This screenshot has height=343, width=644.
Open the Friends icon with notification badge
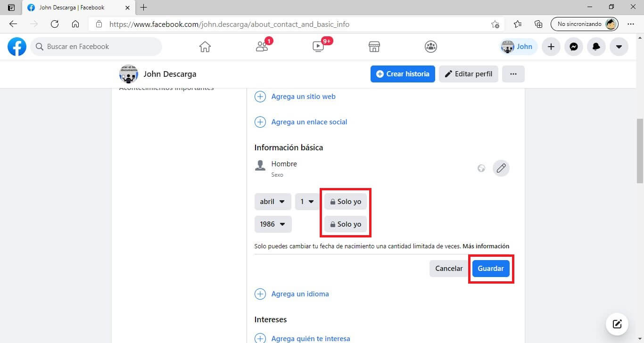pos(262,46)
